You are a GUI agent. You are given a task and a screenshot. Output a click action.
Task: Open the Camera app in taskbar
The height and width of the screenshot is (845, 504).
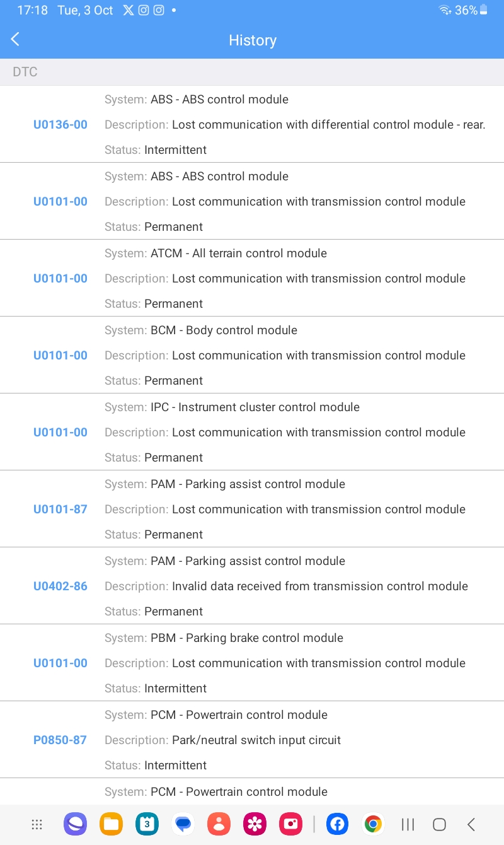click(x=291, y=824)
